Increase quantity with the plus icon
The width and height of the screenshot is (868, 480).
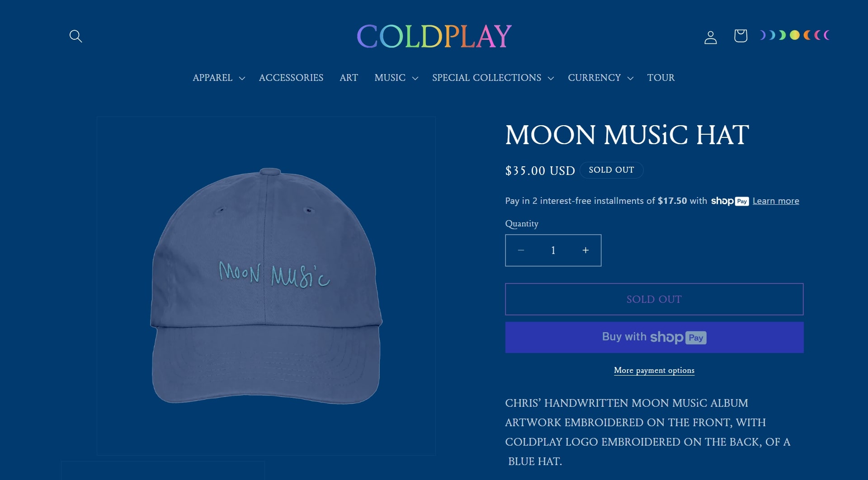pos(585,250)
